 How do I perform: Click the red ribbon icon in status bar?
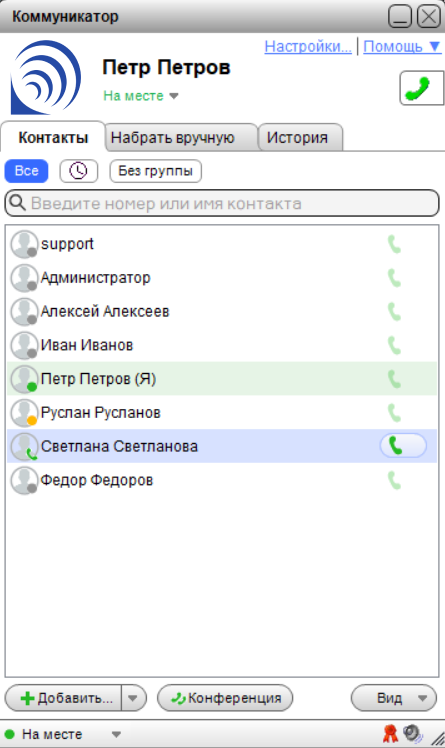(390, 733)
